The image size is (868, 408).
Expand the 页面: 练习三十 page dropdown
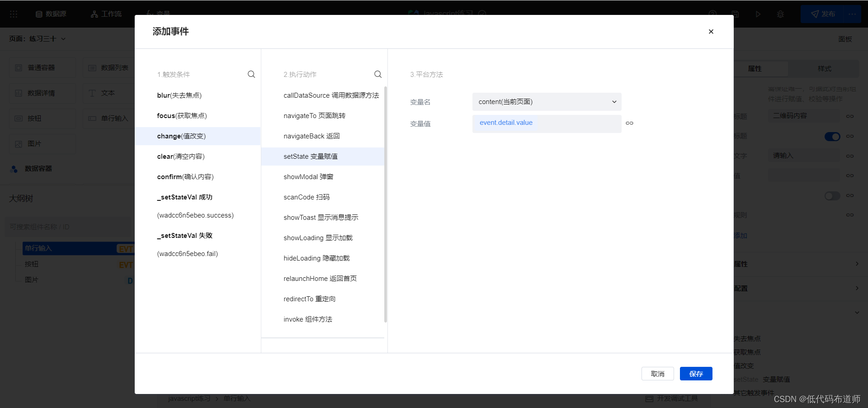pos(38,39)
